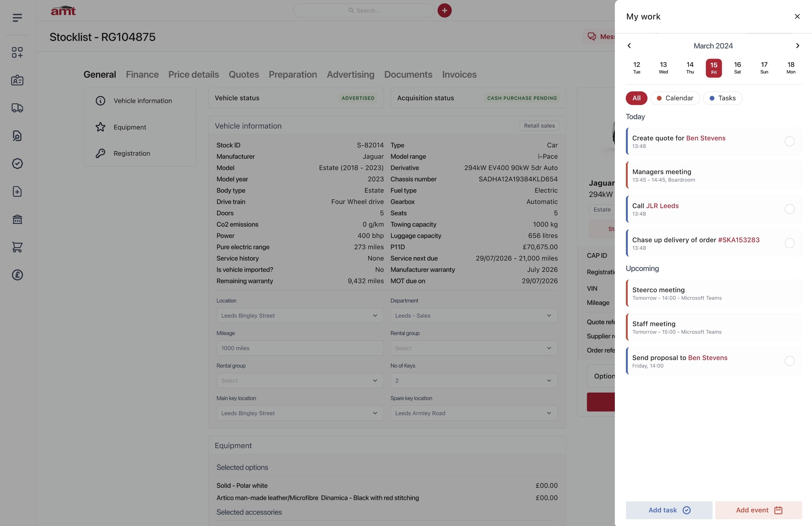This screenshot has height=526, width=812.
Task: Open the checkmark badge sidebar icon
Action: pyautogui.click(x=17, y=163)
